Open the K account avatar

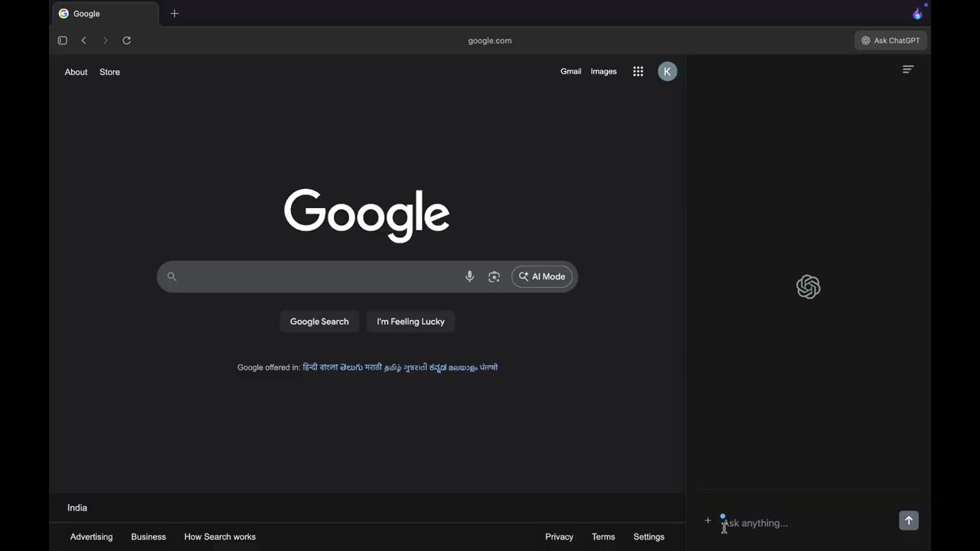(668, 71)
